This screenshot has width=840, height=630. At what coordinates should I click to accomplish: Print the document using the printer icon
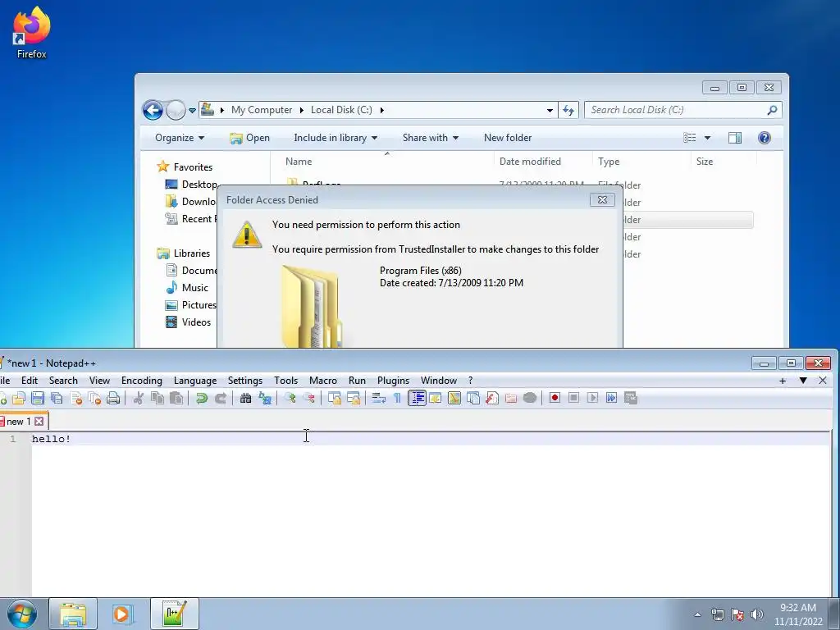coord(113,398)
